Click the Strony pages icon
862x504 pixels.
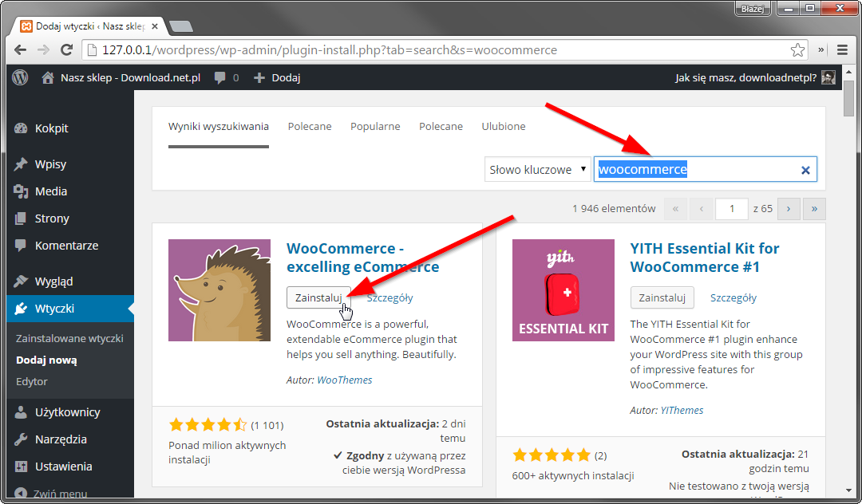click(21, 219)
